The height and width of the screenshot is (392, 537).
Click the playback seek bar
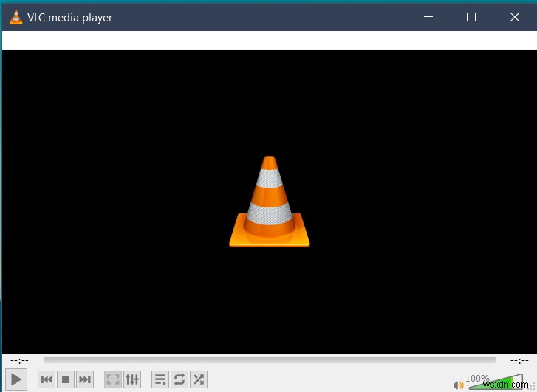coord(270,360)
